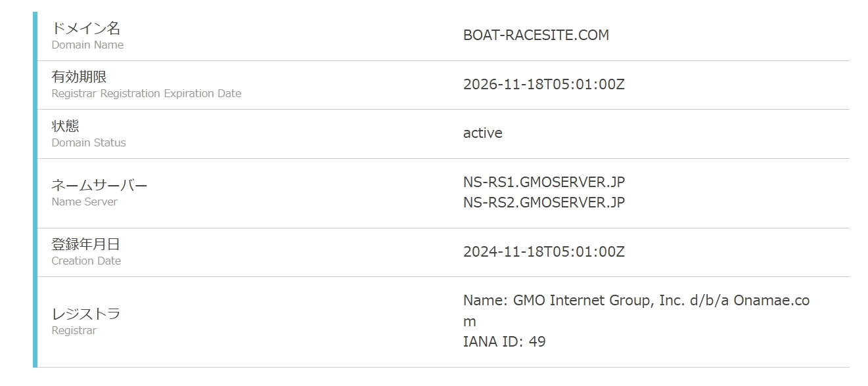The height and width of the screenshot is (386, 868).
Task: Click the gray "Creation Date" sublabel
Action: point(86,261)
